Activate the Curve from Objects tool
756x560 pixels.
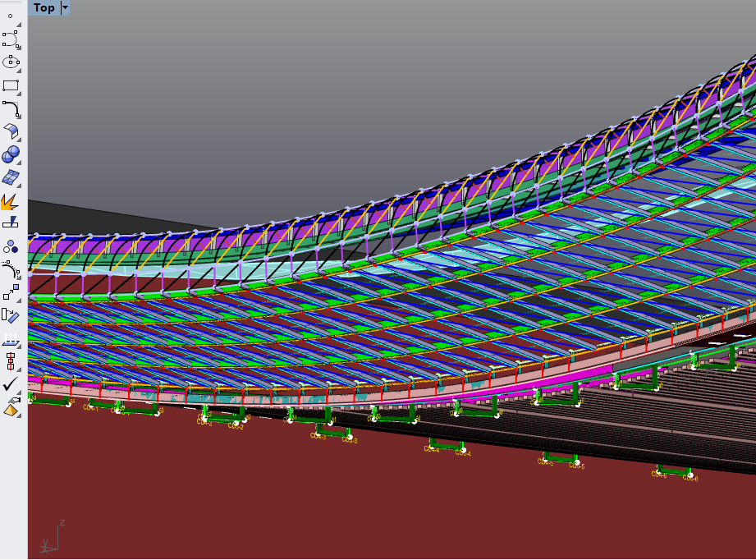[x=11, y=269]
